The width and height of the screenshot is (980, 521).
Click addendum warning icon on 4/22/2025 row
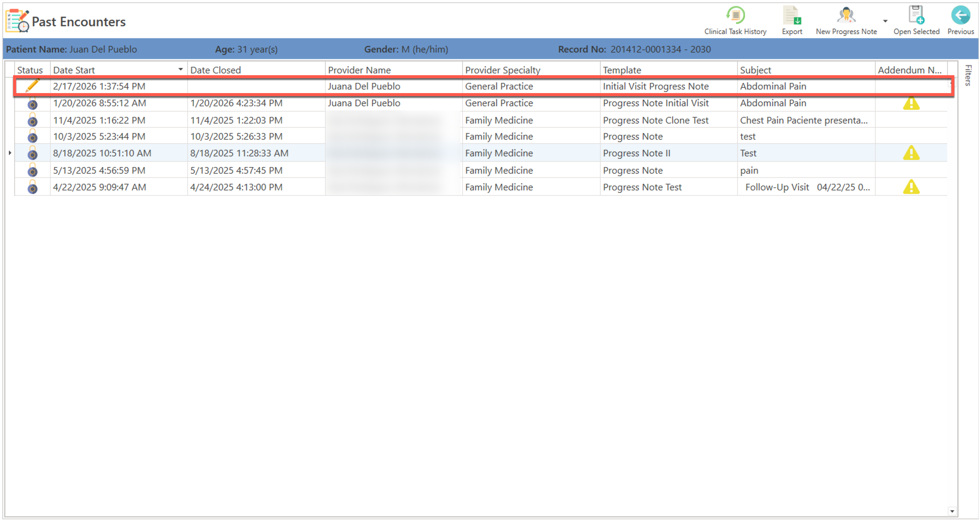pyautogui.click(x=911, y=187)
